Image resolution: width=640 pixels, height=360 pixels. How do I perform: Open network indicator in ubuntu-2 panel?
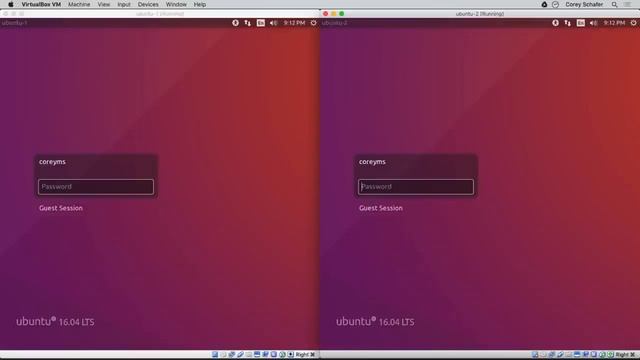pos(568,23)
